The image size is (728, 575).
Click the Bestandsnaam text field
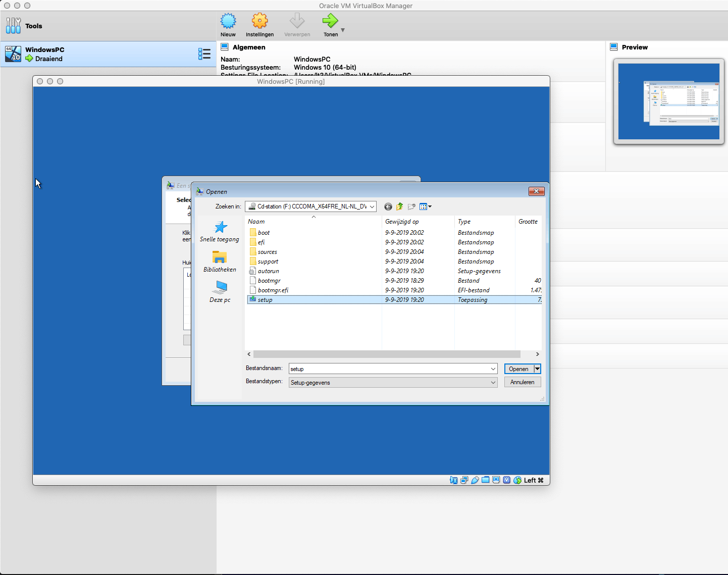click(389, 369)
